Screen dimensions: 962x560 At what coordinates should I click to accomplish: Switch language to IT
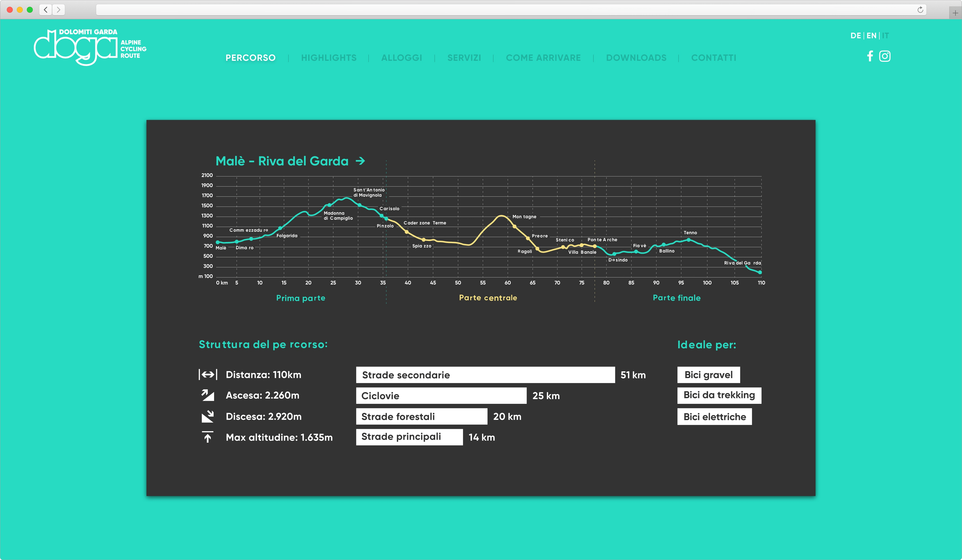tap(885, 36)
